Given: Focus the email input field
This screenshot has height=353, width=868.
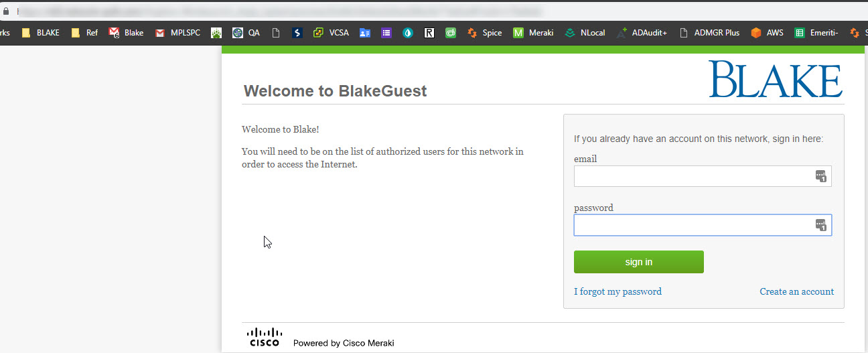Looking at the screenshot, I should 703,176.
